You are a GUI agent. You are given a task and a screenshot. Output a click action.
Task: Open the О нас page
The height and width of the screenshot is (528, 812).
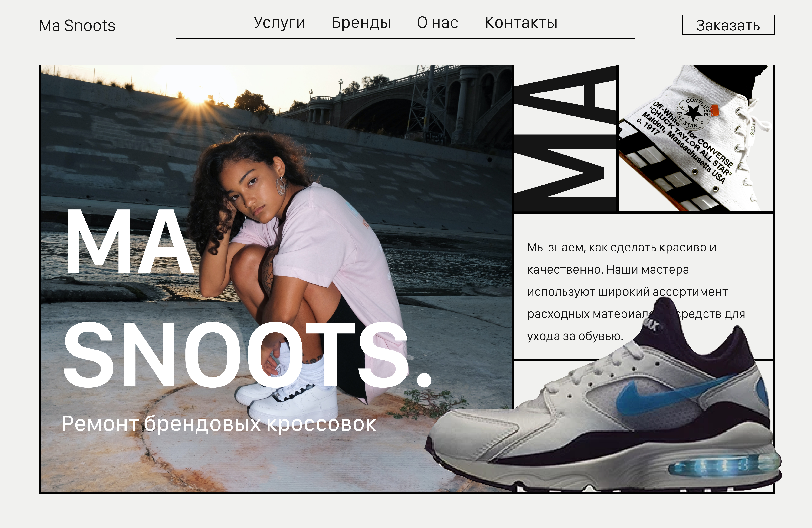[x=437, y=23]
